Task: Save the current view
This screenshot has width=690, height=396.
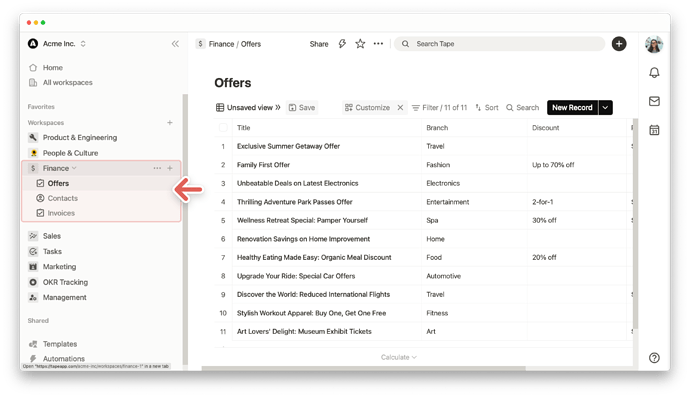Action: (302, 108)
